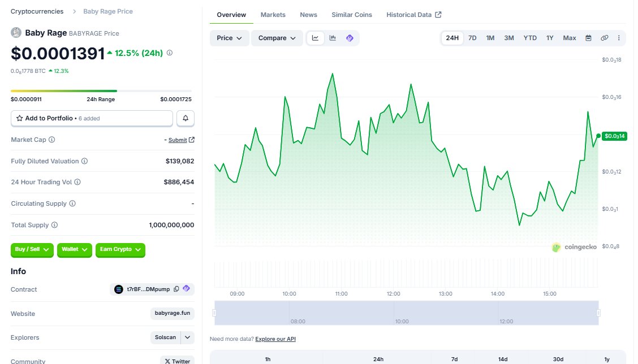
Task: Open the purple GeckoTerminal chart icon
Action: point(350,38)
